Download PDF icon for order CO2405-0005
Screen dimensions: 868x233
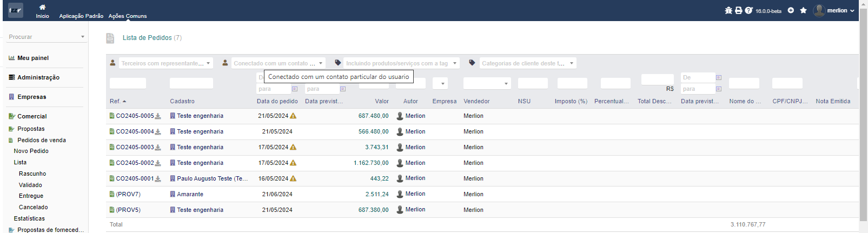coord(158,116)
